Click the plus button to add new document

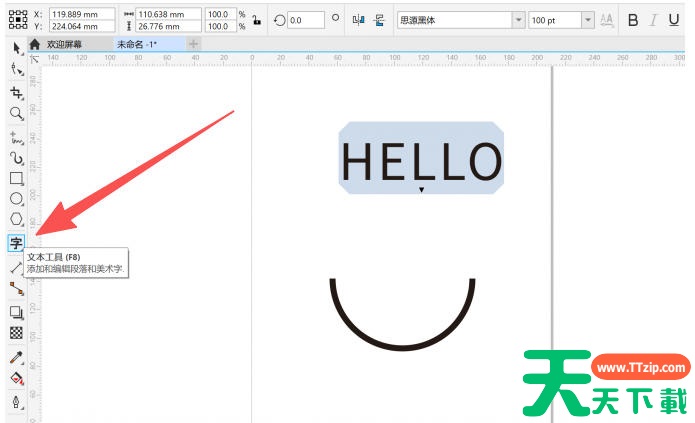[x=193, y=44]
